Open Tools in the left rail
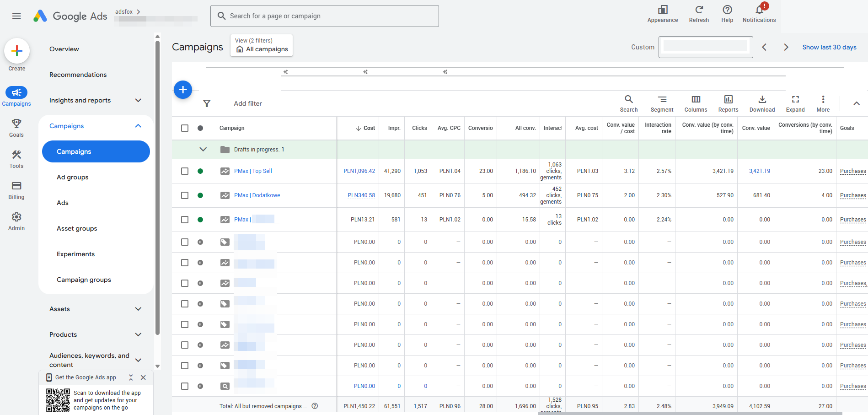Viewport: 868px width, 415px height. (x=16, y=159)
